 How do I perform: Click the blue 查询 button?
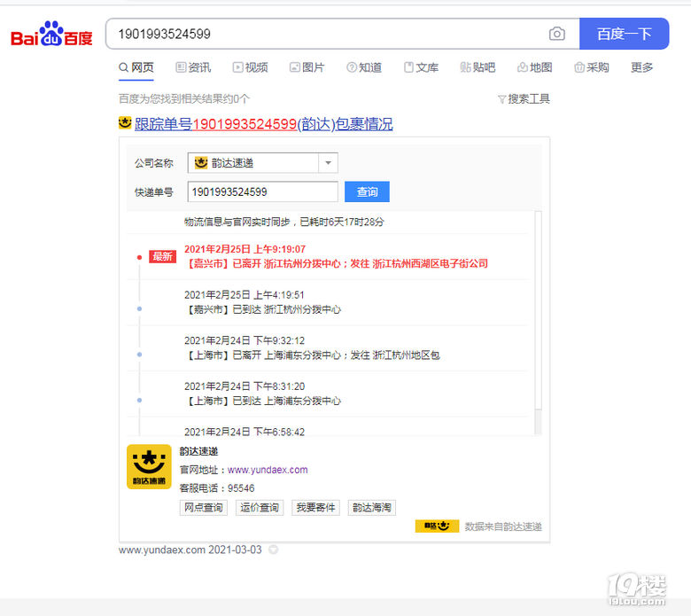point(367,191)
